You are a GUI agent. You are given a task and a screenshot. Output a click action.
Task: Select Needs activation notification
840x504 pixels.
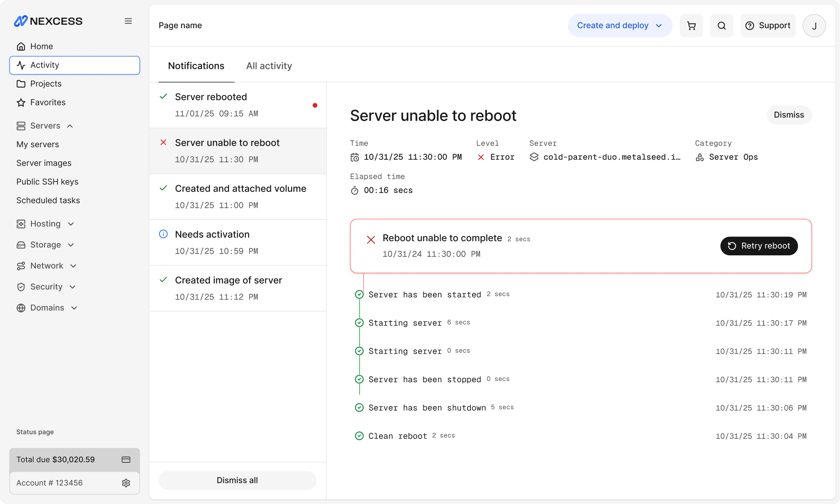(x=238, y=242)
